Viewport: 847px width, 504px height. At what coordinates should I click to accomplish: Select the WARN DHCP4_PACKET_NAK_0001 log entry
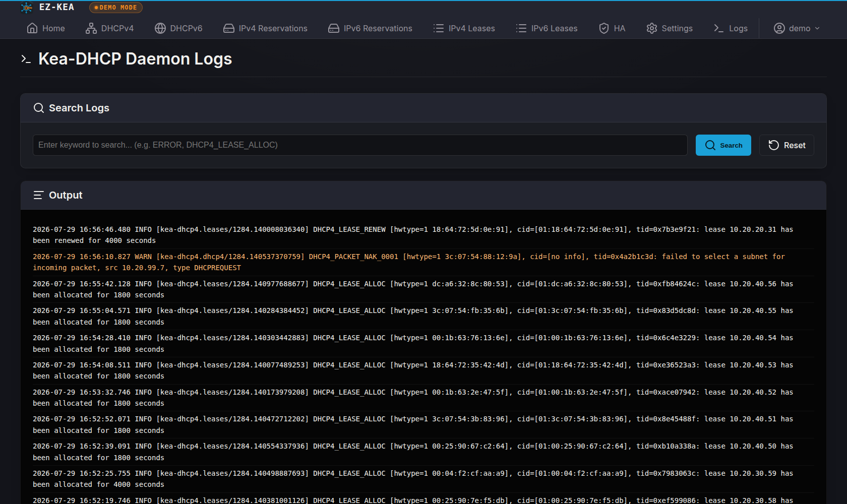pyautogui.click(x=423, y=262)
